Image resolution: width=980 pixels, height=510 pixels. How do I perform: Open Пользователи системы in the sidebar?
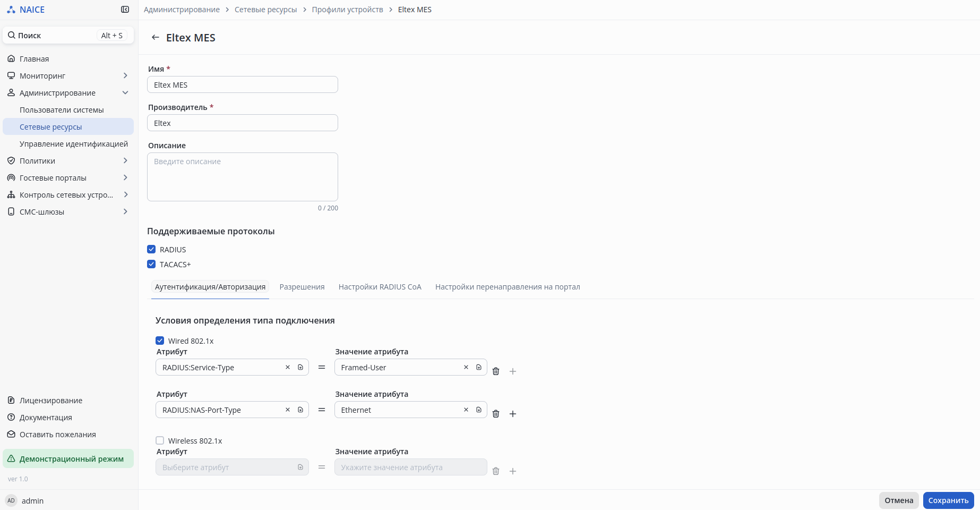62,110
